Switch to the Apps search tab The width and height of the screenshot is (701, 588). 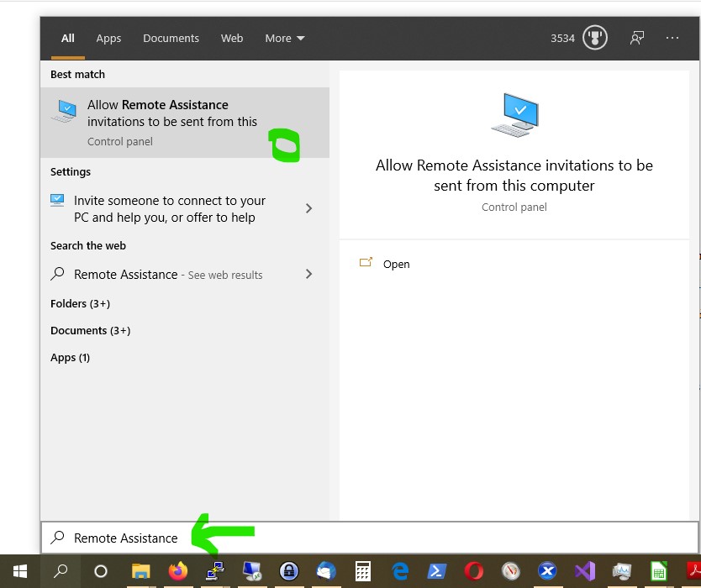coord(108,39)
